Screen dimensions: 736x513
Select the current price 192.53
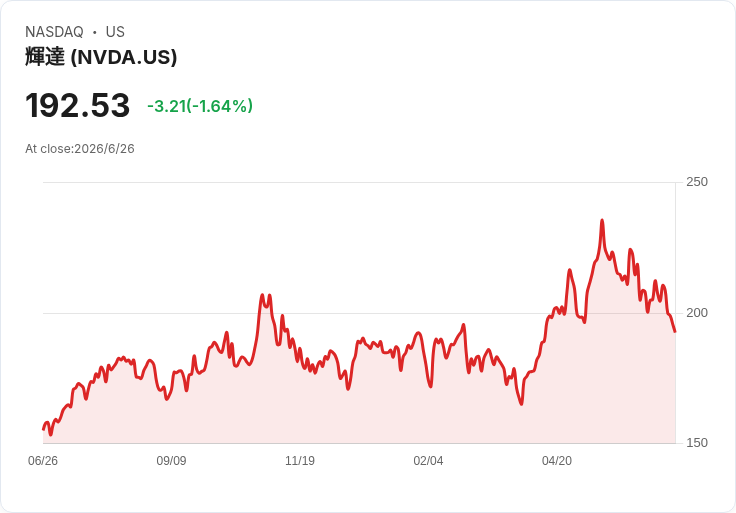tap(77, 105)
